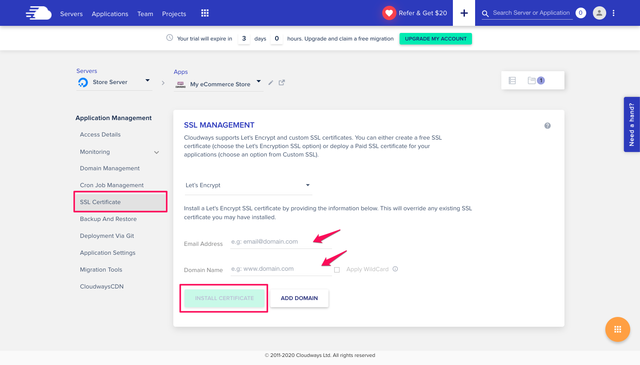The height and width of the screenshot is (365, 640).
Task: Open the notifications counter badge
Action: 580,13
